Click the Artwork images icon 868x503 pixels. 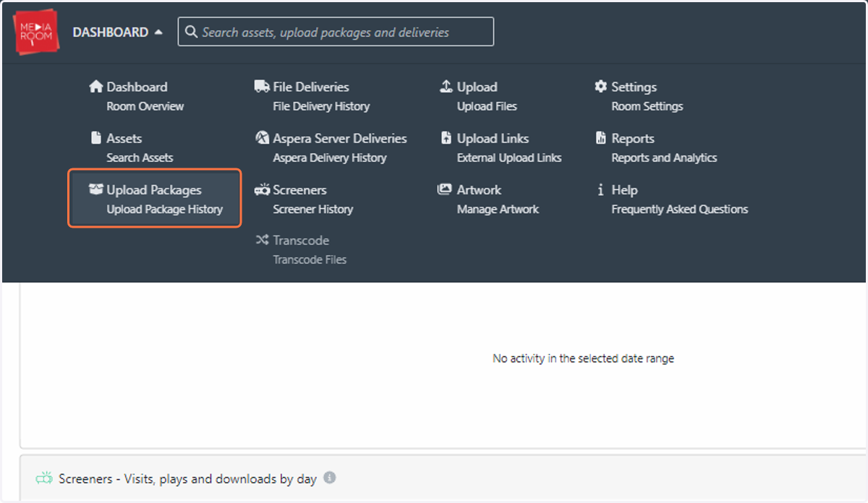coord(445,190)
